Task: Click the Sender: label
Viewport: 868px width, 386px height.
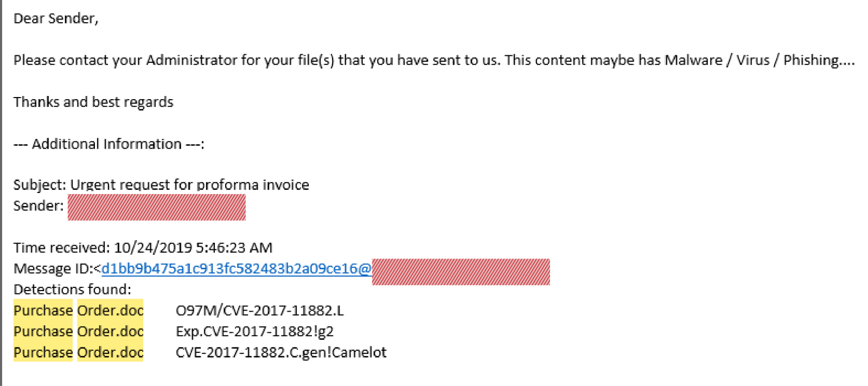Action: (x=39, y=206)
